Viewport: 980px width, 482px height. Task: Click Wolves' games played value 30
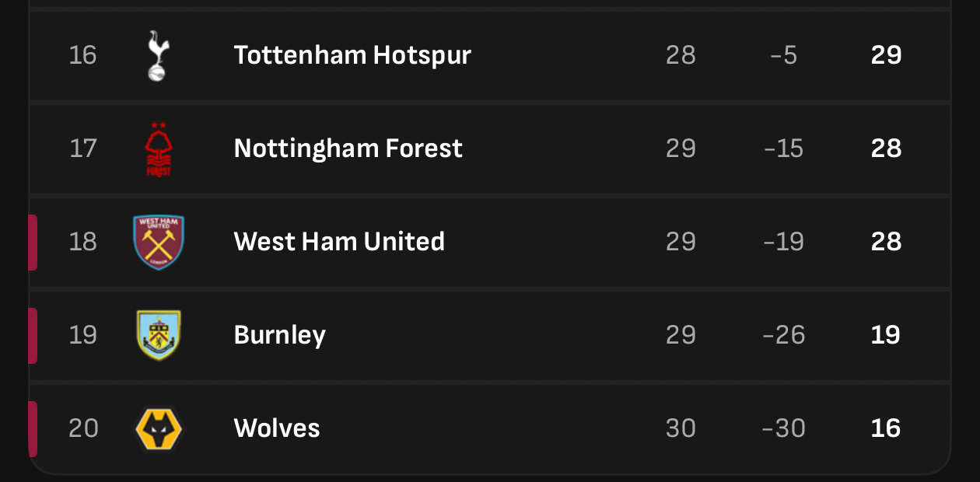[681, 428]
